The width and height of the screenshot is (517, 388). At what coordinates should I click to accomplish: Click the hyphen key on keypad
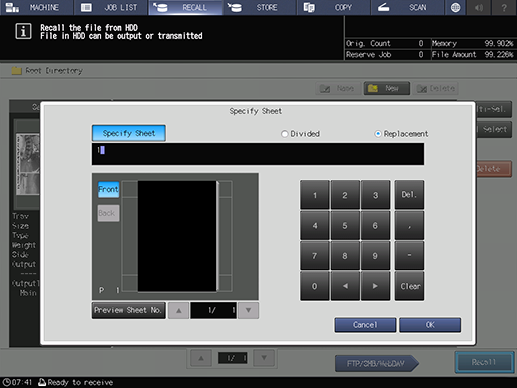point(409,256)
